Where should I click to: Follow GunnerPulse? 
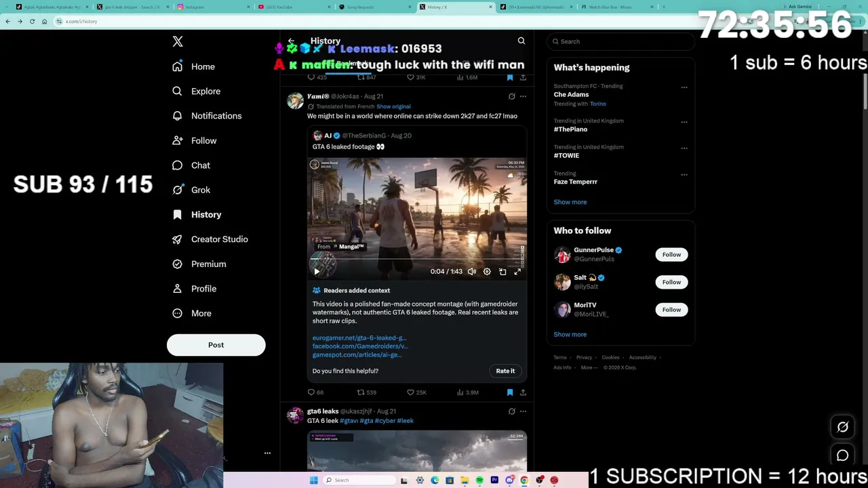pyautogui.click(x=671, y=254)
